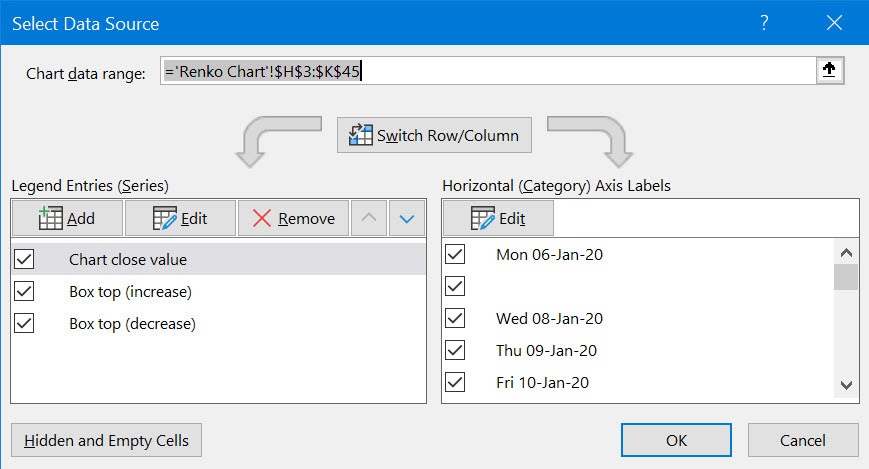Viewport: 869px width, 469px height.
Task: Select the Thu 09-Jan-20 label text
Action: point(546,350)
